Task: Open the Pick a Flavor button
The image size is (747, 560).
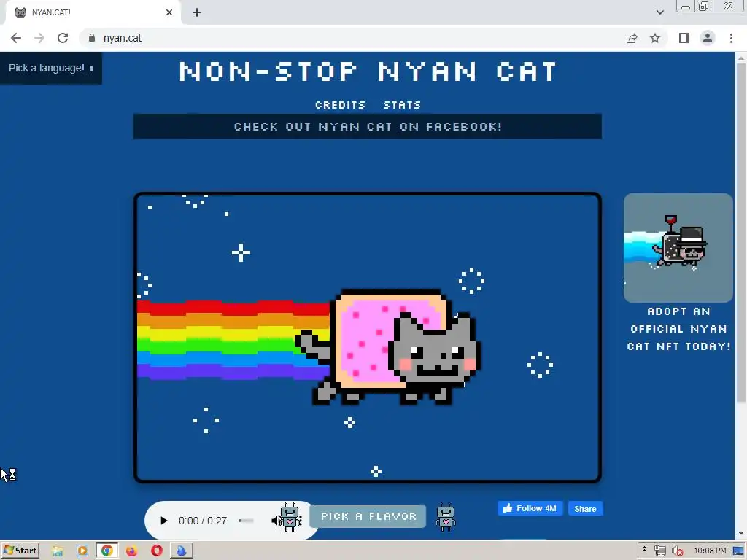Action: (368, 516)
